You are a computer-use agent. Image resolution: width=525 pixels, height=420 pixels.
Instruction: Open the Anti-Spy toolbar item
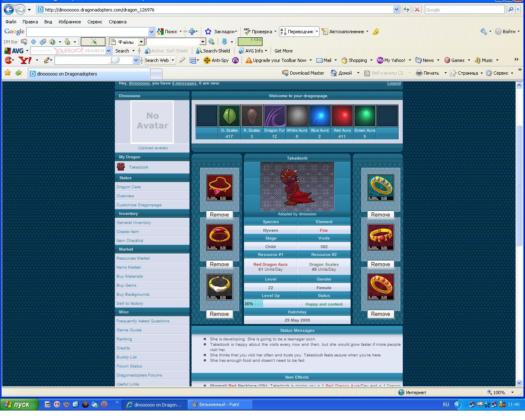[x=216, y=60]
